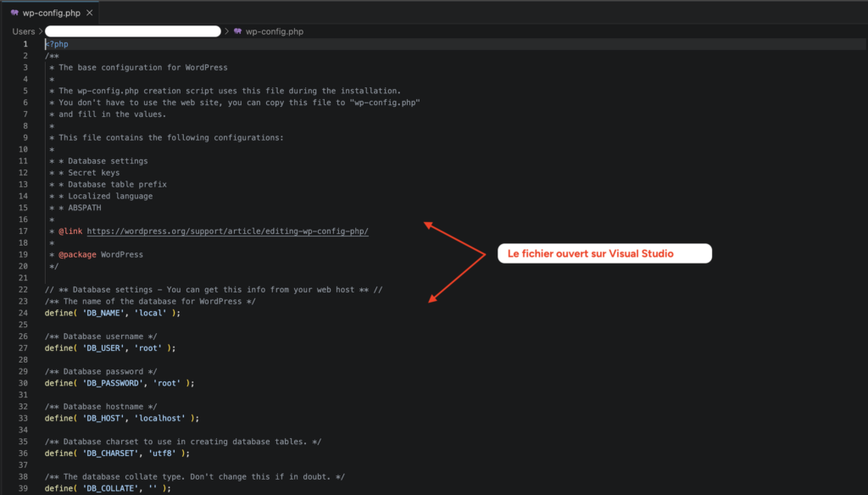Click 'DB_CHARSET' constant text

pyautogui.click(x=110, y=453)
